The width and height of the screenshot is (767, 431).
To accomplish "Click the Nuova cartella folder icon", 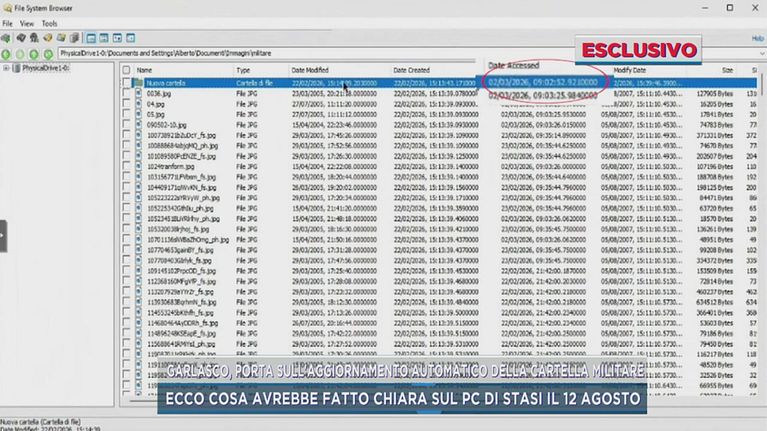I will (139, 82).
